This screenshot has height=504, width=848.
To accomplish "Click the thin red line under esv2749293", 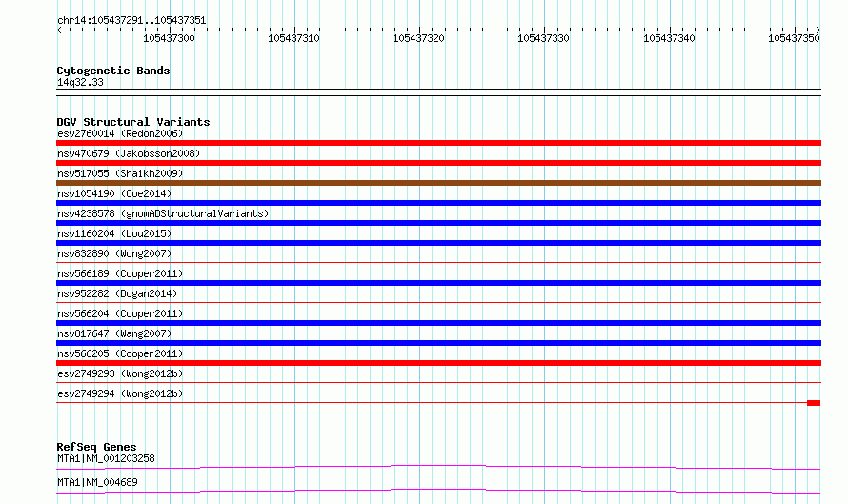I will pos(438,383).
